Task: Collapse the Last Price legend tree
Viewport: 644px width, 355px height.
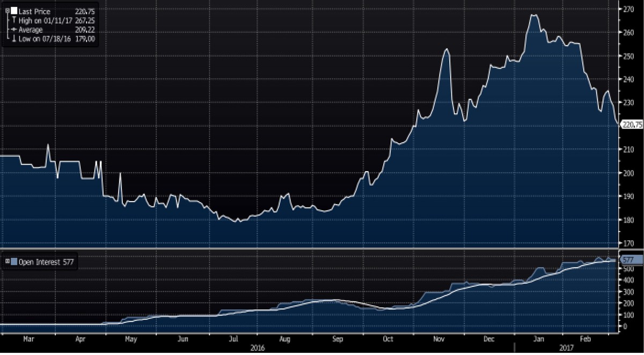Action: click(7, 11)
